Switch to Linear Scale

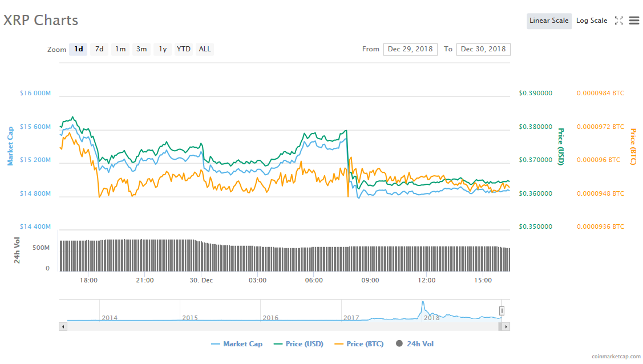(549, 21)
